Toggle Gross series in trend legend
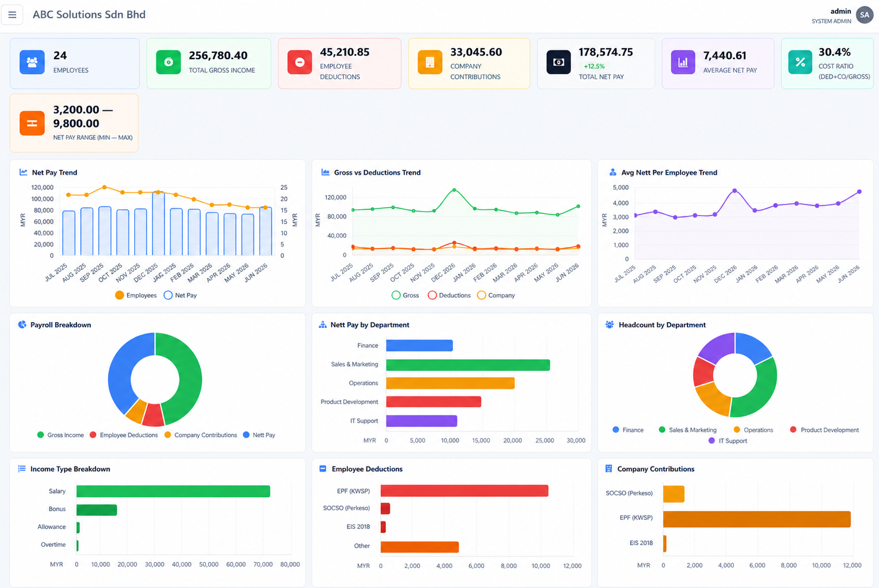 (x=405, y=295)
